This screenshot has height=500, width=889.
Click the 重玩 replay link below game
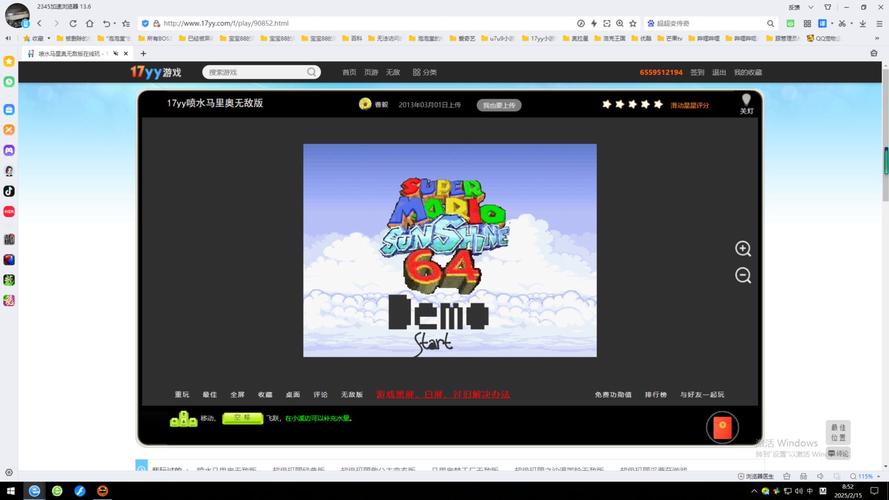pyautogui.click(x=182, y=394)
